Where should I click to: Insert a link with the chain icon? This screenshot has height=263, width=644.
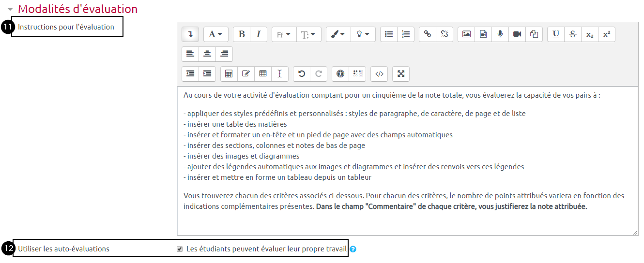pyautogui.click(x=427, y=34)
